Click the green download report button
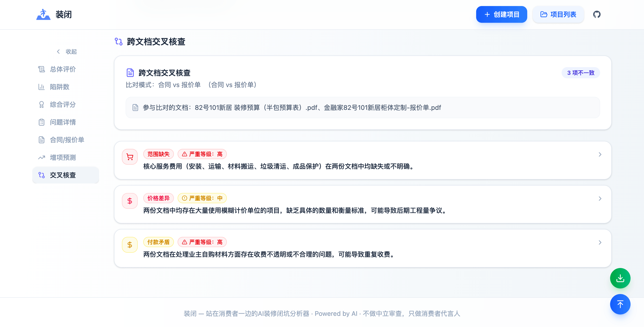The image size is (644, 327). click(620, 278)
